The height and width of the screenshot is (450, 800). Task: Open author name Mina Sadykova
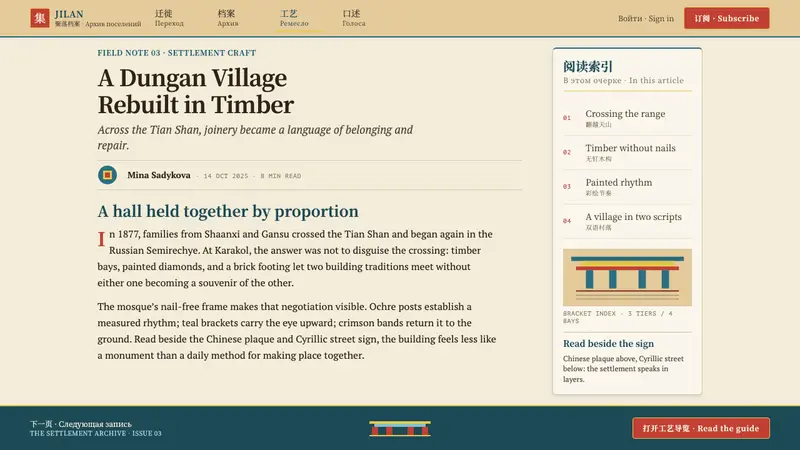pyautogui.click(x=159, y=175)
